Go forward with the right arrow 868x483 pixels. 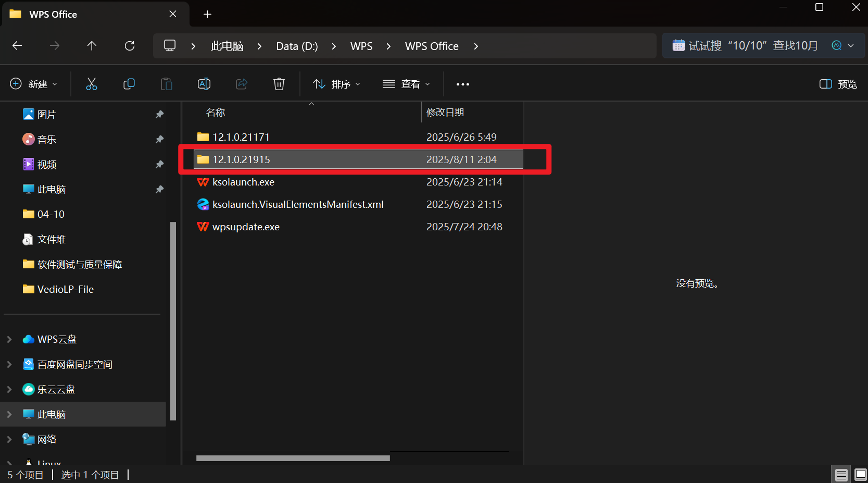pos(55,46)
